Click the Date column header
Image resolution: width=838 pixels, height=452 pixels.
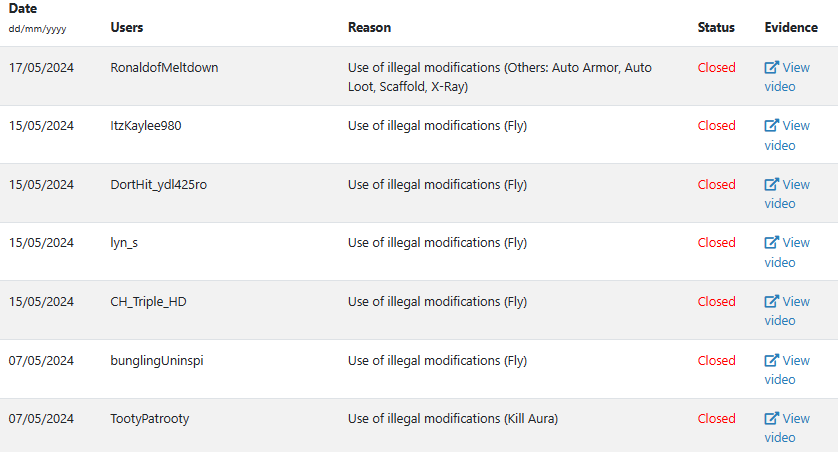coord(23,9)
